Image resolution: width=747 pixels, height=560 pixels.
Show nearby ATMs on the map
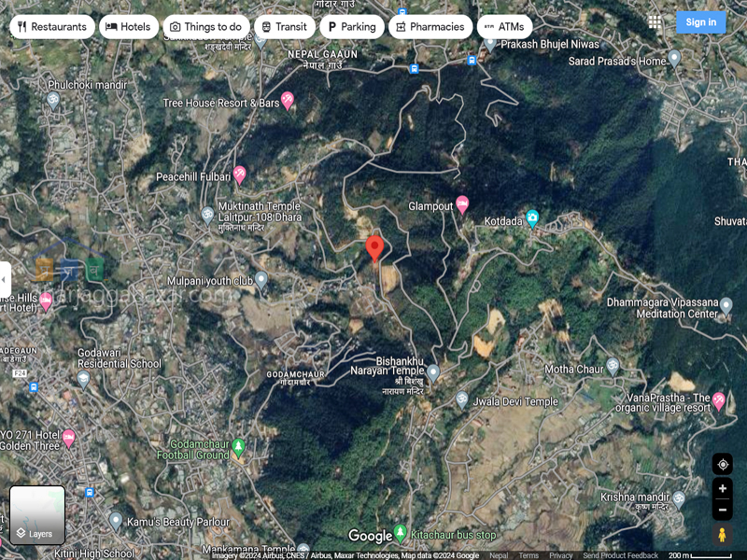point(504,27)
